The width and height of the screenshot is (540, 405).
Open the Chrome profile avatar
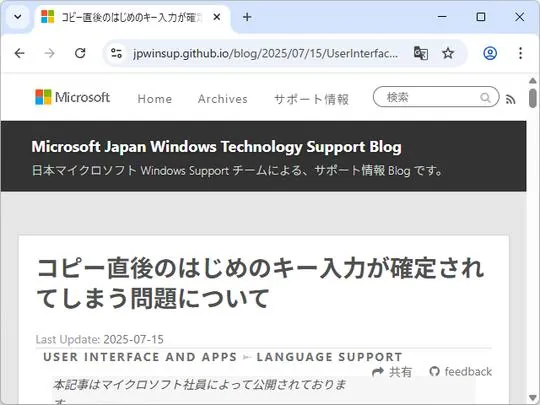(490, 53)
